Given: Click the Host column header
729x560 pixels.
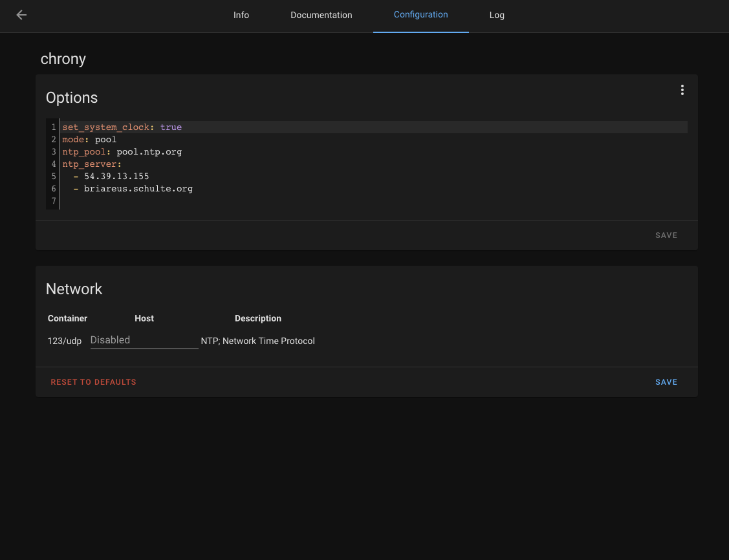Looking at the screenshot, I should point(144,318).
